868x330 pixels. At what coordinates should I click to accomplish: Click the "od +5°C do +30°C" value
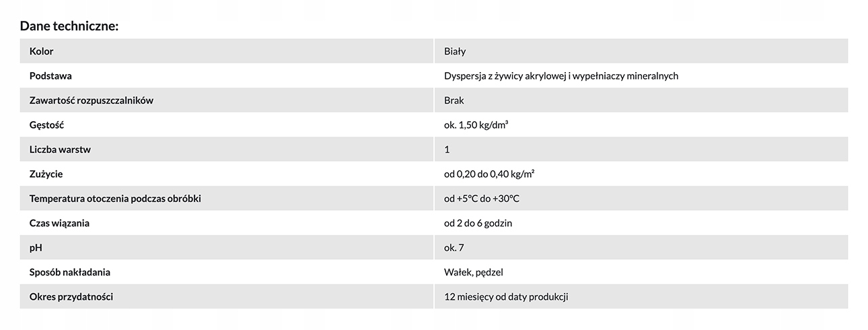point(482,199)
